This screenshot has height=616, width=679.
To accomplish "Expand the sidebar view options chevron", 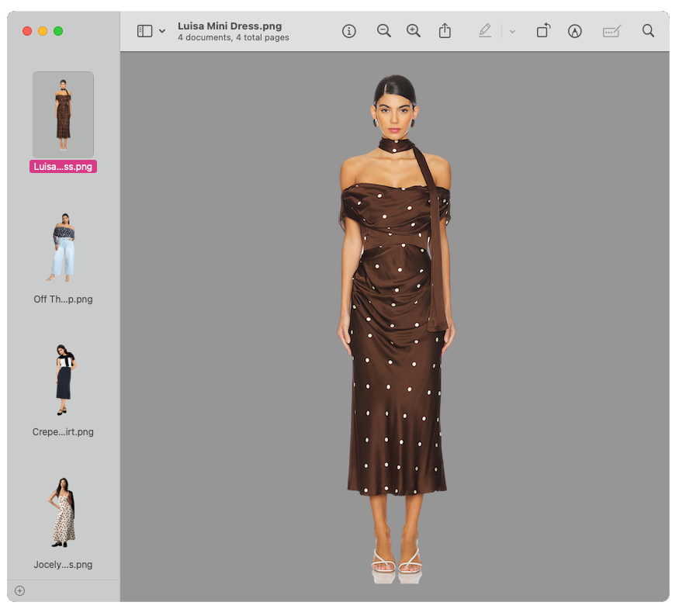I will click(162, 31).
